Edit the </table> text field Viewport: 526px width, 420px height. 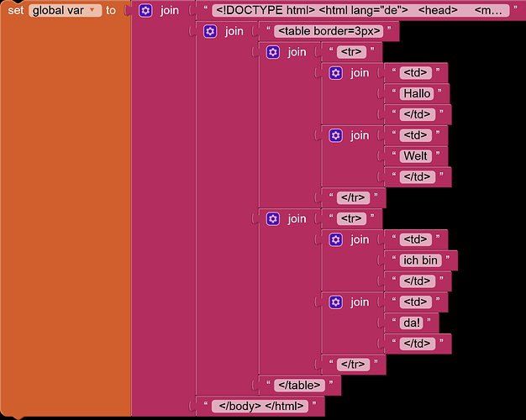(x=299, y=385)
